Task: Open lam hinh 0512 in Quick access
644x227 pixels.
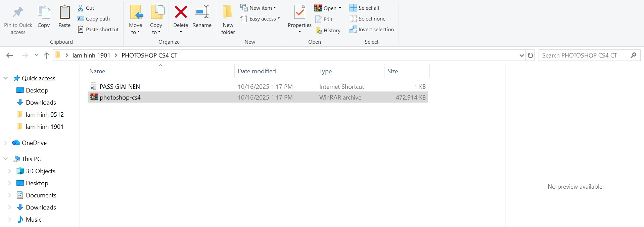Action: [44, 115]
